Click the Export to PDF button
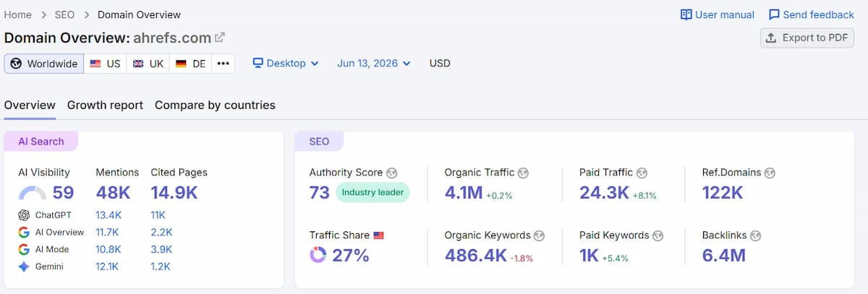Screen dimensions: 868x294 [807, 38]
